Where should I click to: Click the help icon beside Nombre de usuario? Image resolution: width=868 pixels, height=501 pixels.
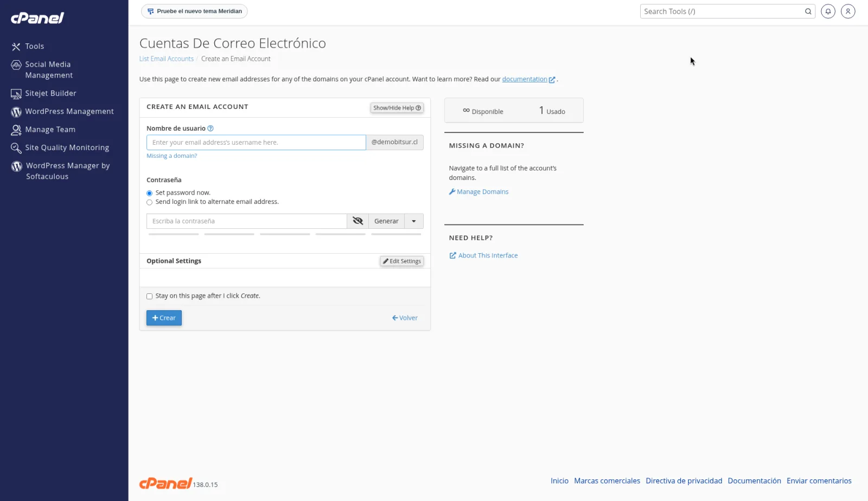pos(210,129)
